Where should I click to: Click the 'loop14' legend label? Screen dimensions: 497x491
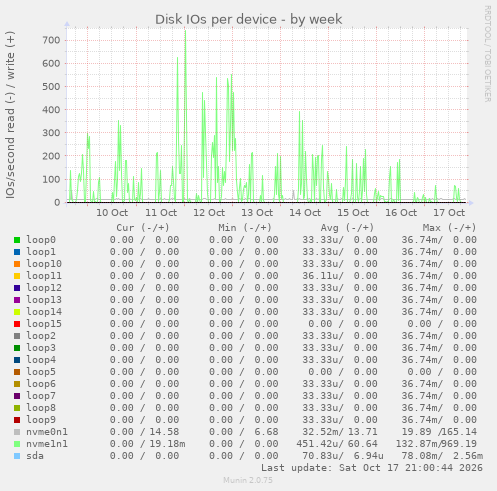click(44, 312)
